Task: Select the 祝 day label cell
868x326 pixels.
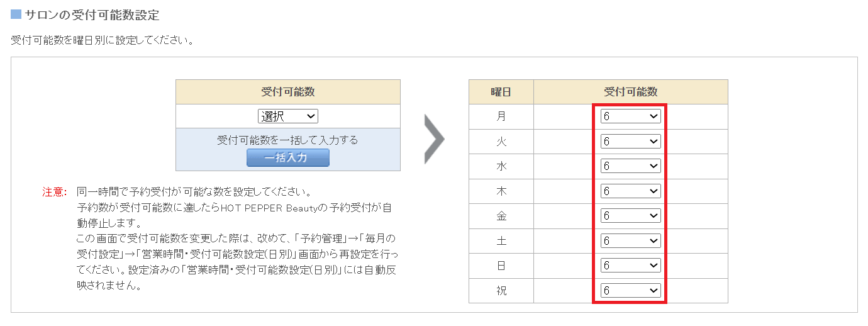Action: pyautogui.click(x=501, y=291)
